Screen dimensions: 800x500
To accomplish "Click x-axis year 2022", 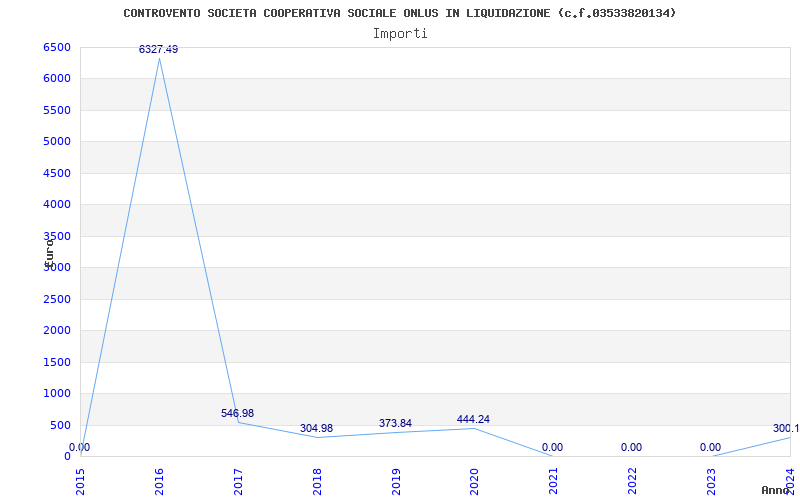I will [633, 481].
